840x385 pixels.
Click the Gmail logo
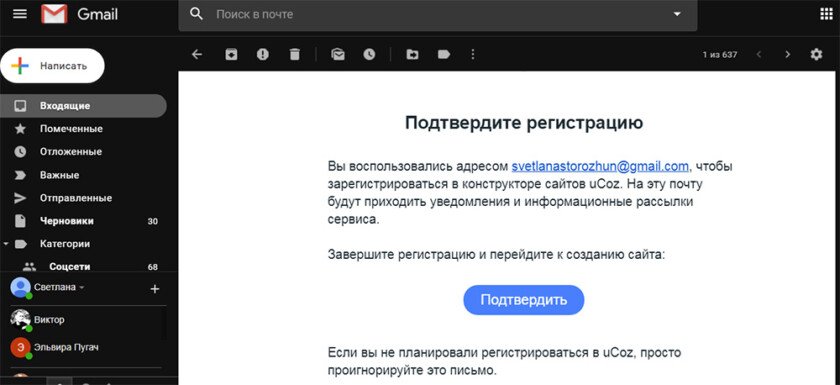(79, 14)
